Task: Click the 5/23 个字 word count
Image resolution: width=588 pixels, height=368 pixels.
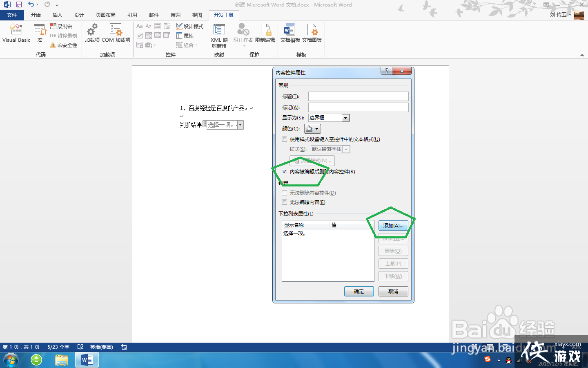Action: (58, 347)
